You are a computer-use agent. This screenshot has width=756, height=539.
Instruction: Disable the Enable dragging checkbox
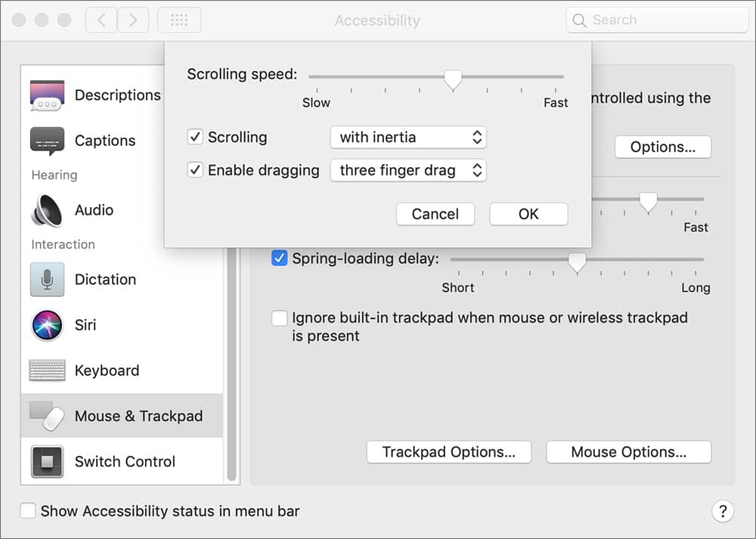tap(195, 169)
